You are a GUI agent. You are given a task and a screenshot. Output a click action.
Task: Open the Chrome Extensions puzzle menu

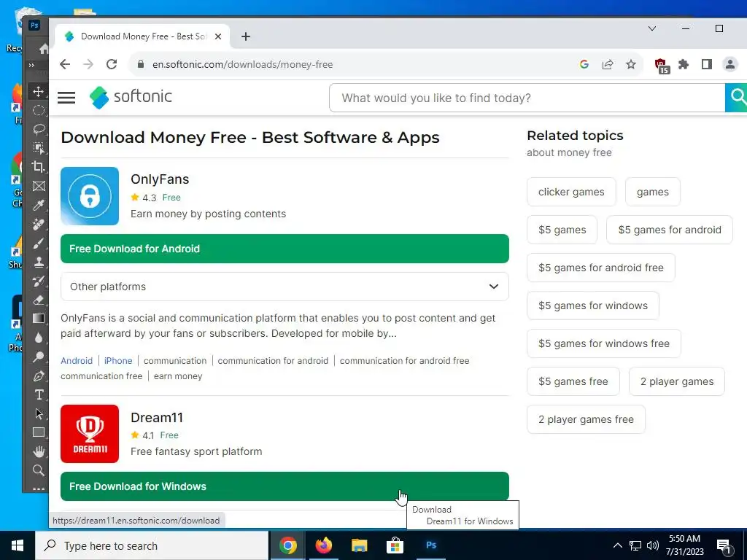684,64
